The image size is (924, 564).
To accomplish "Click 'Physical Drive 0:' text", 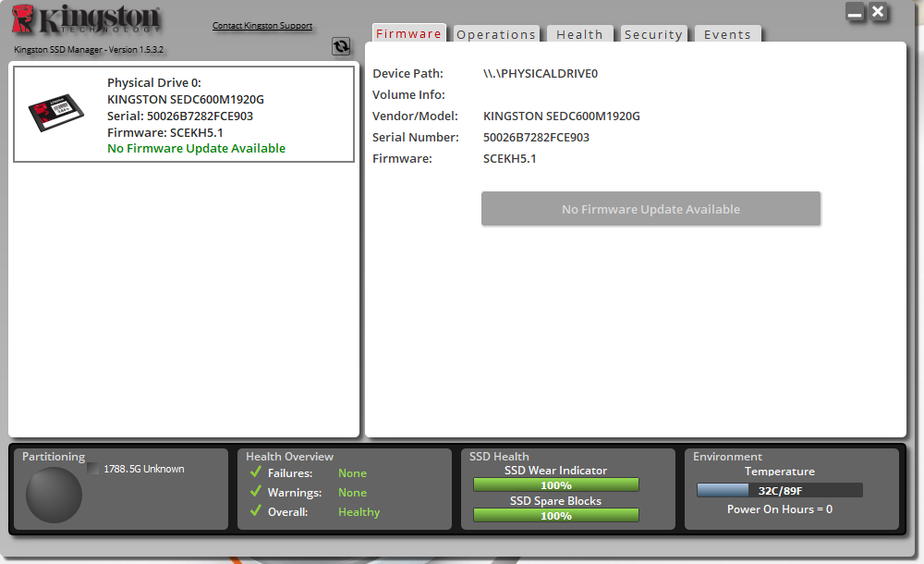I will 154,82.
